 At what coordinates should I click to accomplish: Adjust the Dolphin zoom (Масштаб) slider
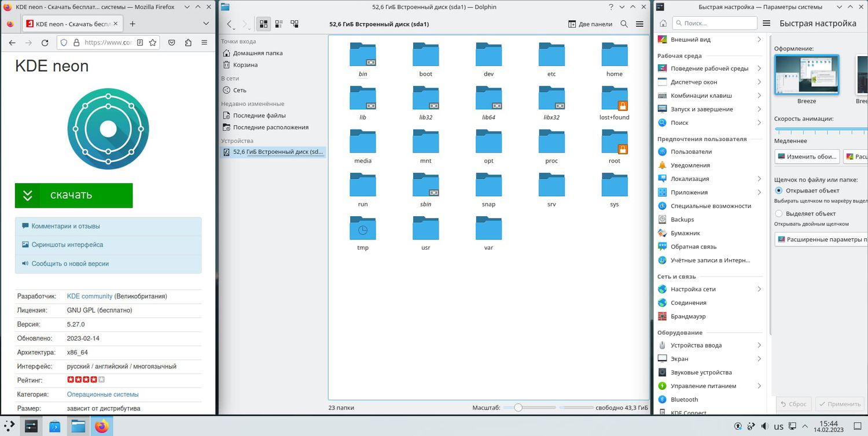pyautogui.click(x=529, y=408)
